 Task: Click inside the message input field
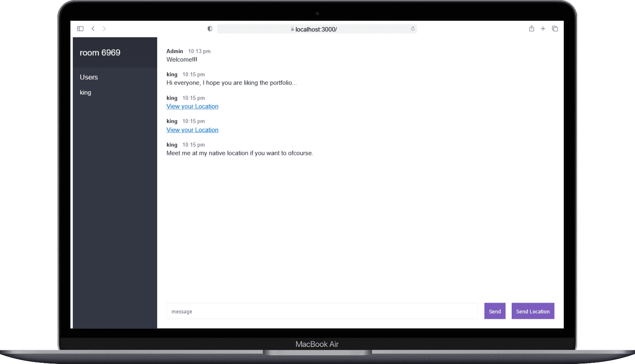322,311
